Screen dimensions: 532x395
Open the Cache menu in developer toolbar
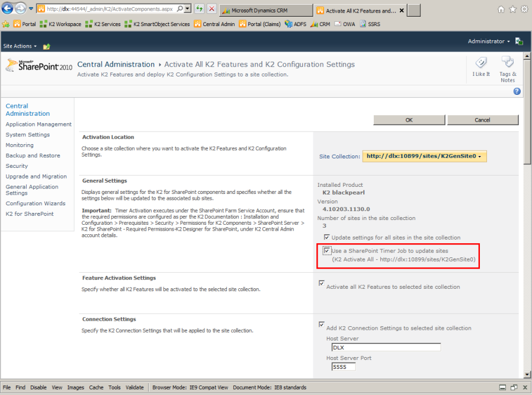[x=96, y=387]
